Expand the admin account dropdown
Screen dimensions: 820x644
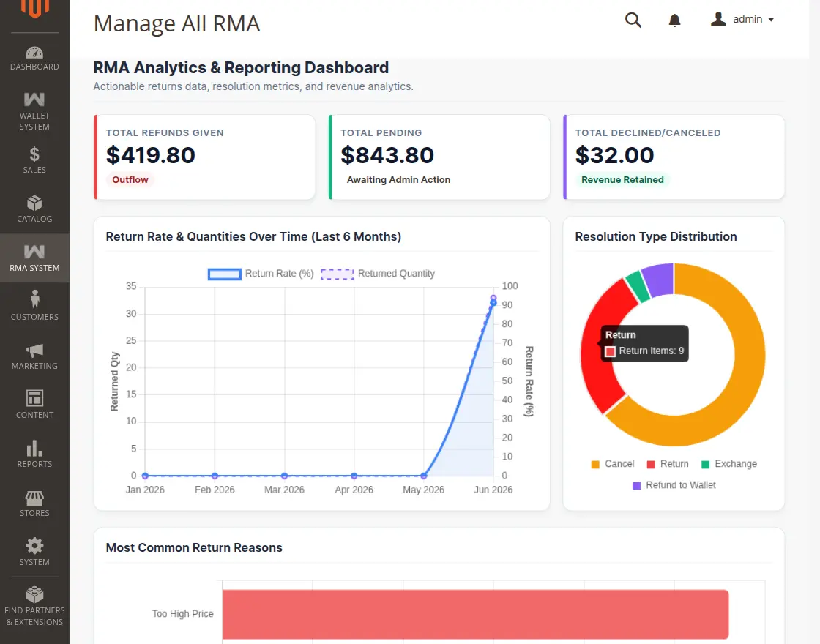click(x=742, y=19)
